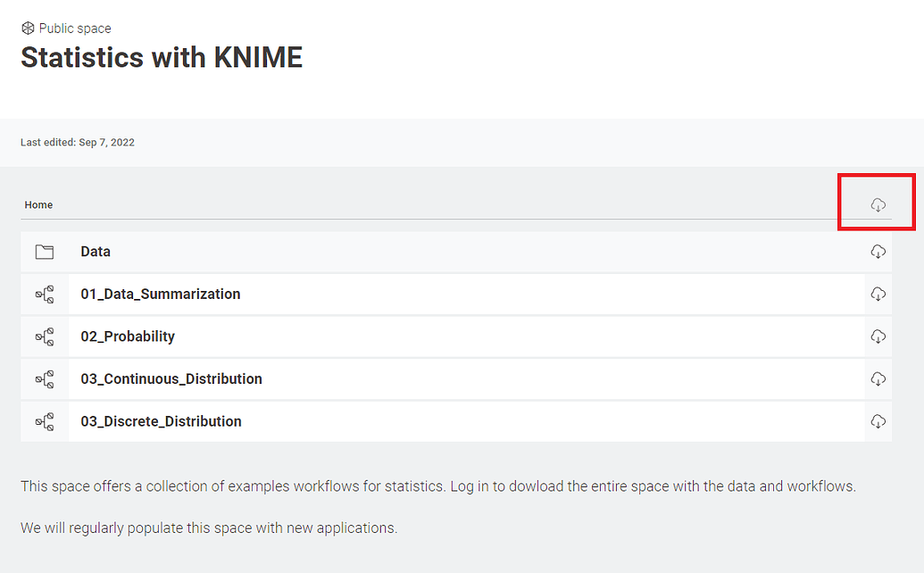924x573 pixels.
Task: Download the 01_Data_Summarization workflow
Action: (x=878, y=294)
